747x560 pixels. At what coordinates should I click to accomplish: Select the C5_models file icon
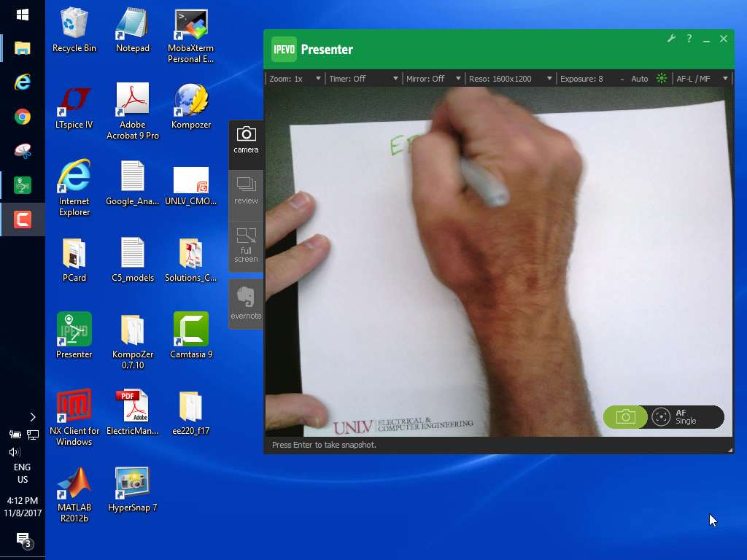click(x=133, y=260)
